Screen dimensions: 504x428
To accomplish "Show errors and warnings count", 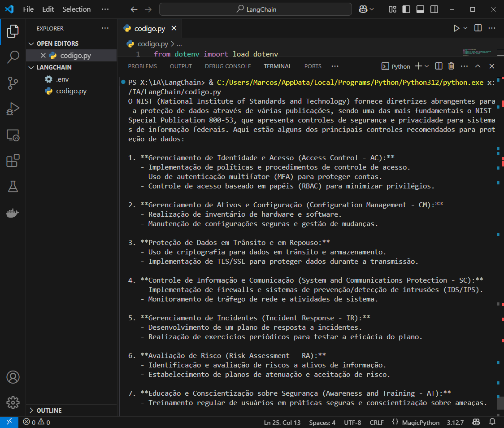I will [x=36, y=422].
